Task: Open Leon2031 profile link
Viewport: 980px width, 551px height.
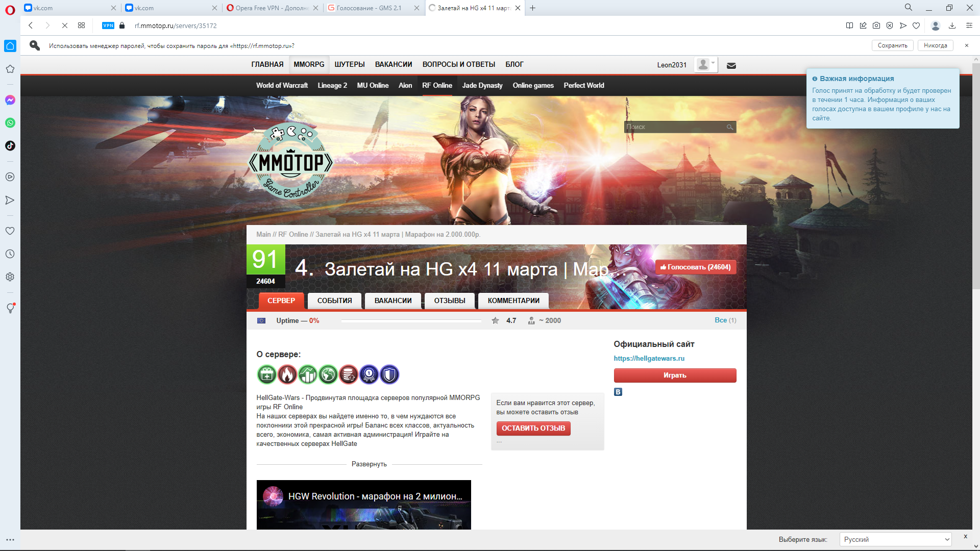Action: click(672, 65)
